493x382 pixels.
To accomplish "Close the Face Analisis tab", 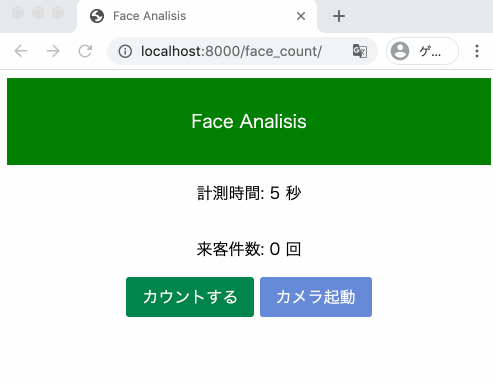I will (x=301, y=16).
